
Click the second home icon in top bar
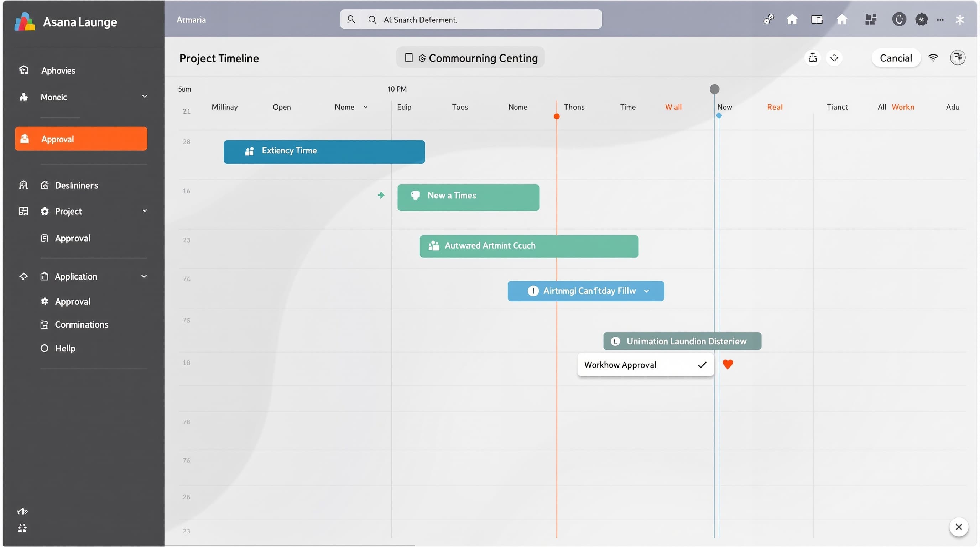pos(842,19)
